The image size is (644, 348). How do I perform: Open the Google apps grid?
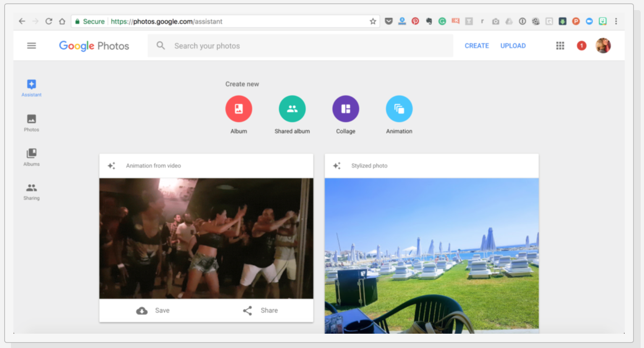click(560, 46)
